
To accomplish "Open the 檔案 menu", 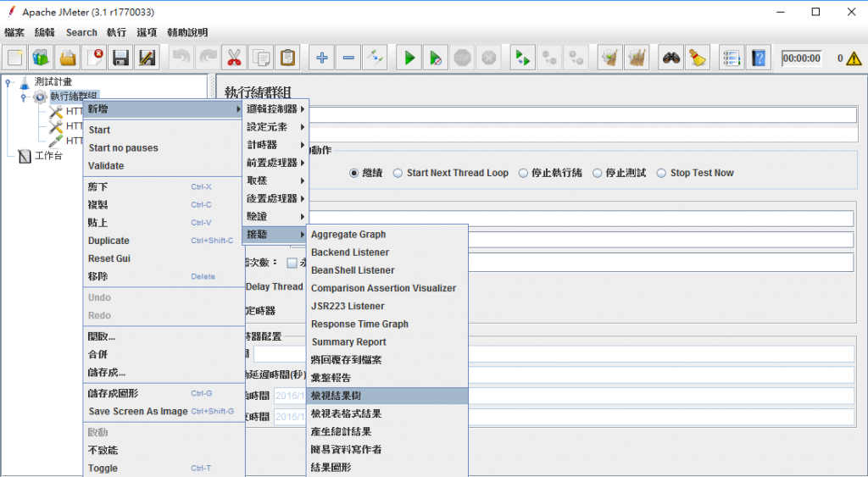I will click(14, 33).
